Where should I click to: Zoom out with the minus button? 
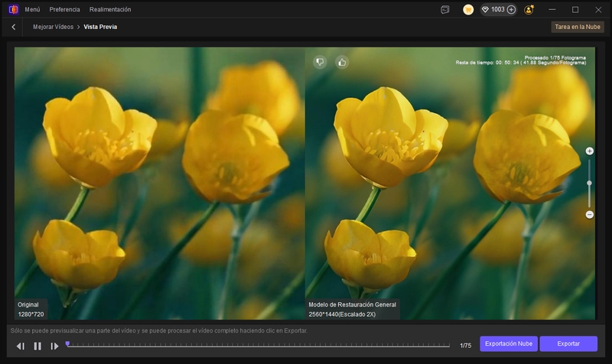pos(589,215)
